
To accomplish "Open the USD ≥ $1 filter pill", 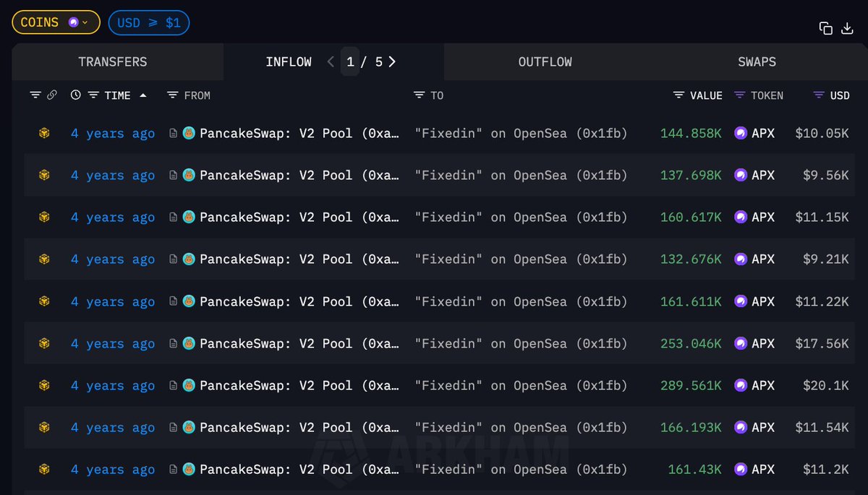I will coord(149,22).
